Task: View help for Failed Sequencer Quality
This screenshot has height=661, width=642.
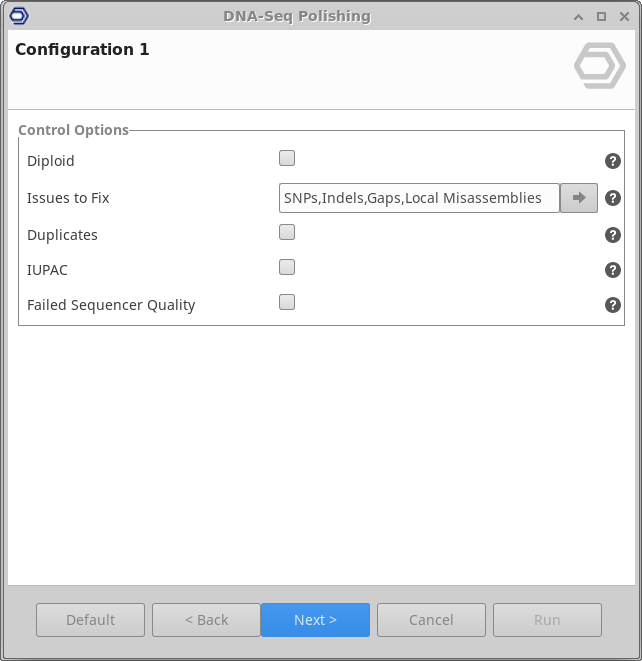Action: coord(613,305)
